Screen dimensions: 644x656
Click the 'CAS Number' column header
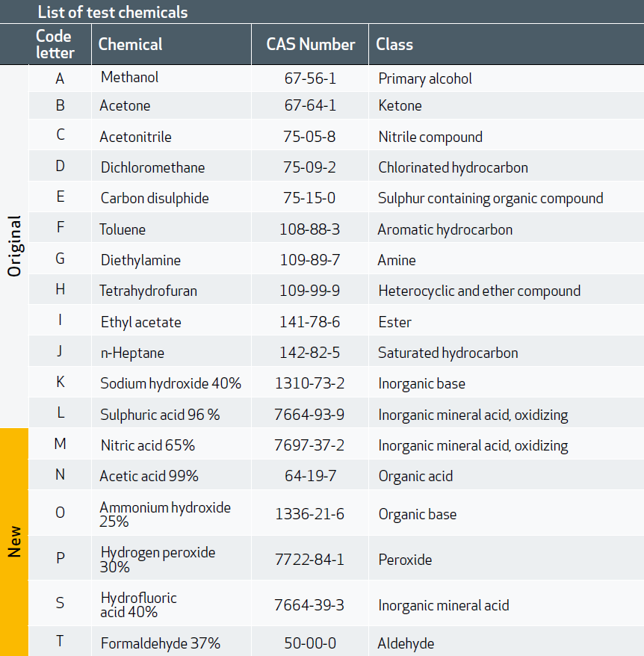pyautogui.click(x=310, y=44)
